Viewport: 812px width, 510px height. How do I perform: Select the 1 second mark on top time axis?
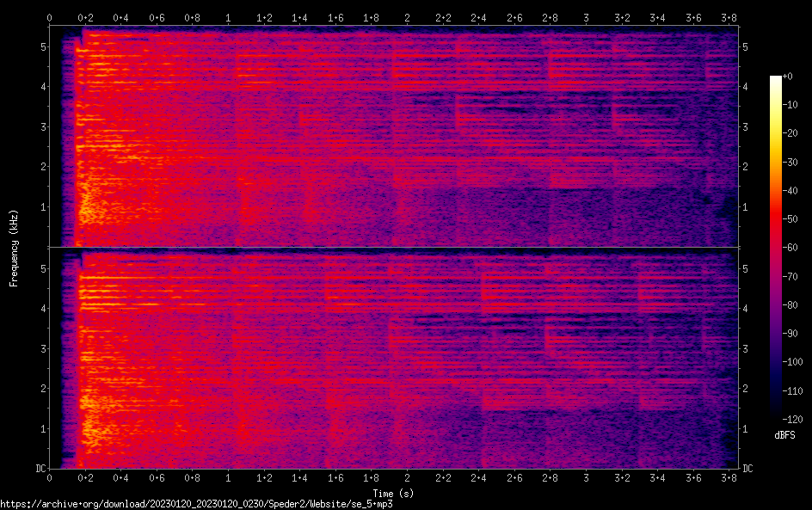pos(228,17)
